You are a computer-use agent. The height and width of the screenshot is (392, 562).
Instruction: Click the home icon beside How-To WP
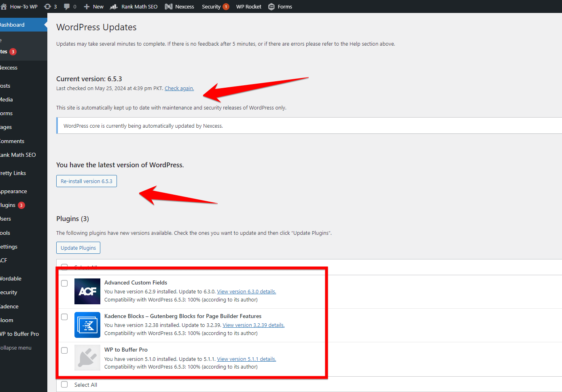(4, 6)
